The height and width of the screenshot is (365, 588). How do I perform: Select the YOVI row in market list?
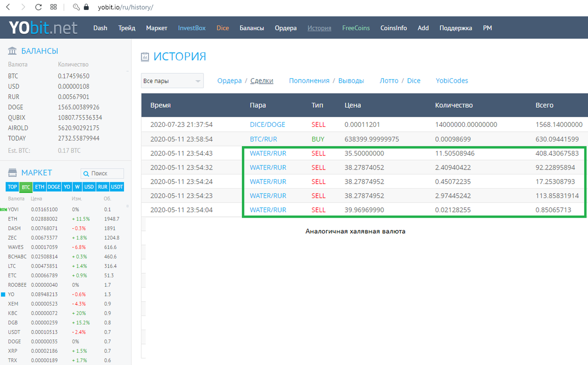[66, 209]
